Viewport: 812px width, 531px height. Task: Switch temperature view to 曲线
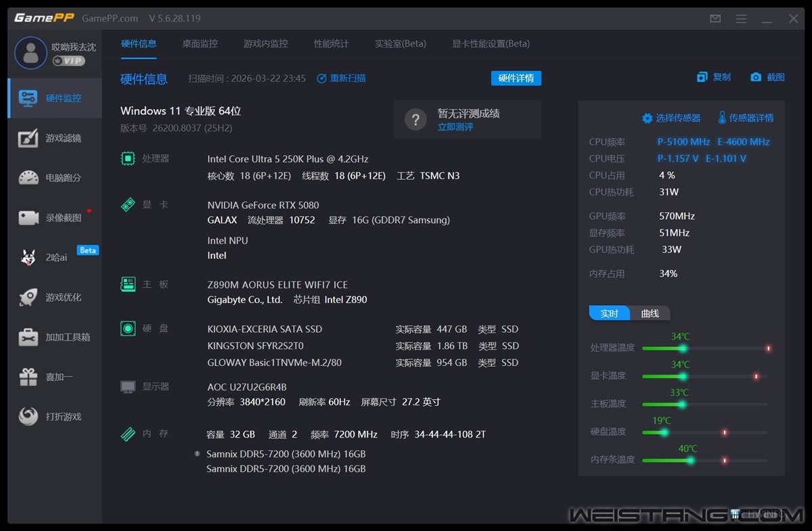(x=650, y=314)
